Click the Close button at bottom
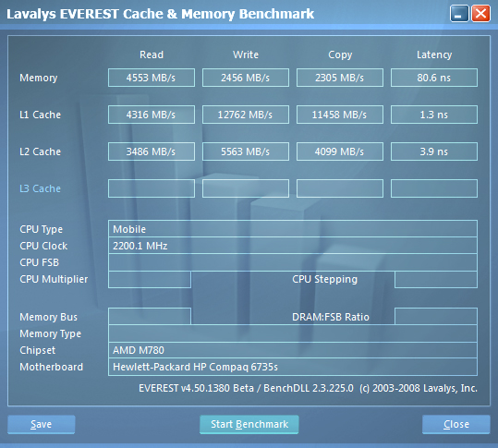 point(456,424)
